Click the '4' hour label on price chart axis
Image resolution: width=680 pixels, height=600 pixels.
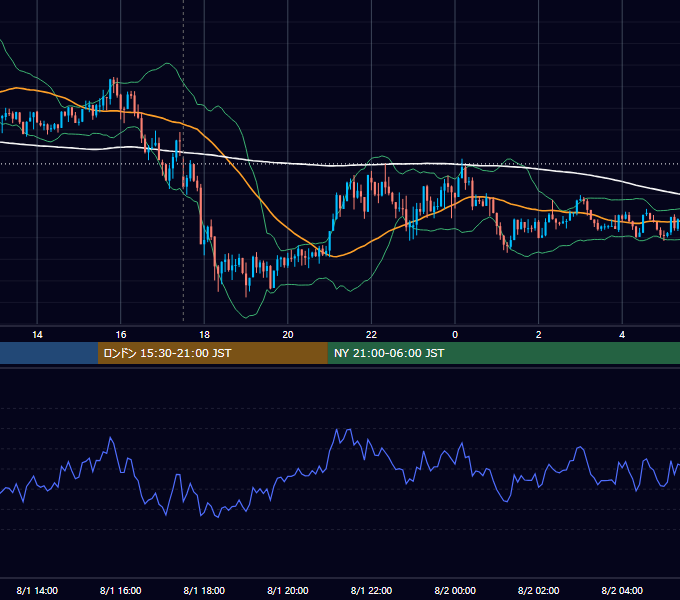[x=622, y=335]
